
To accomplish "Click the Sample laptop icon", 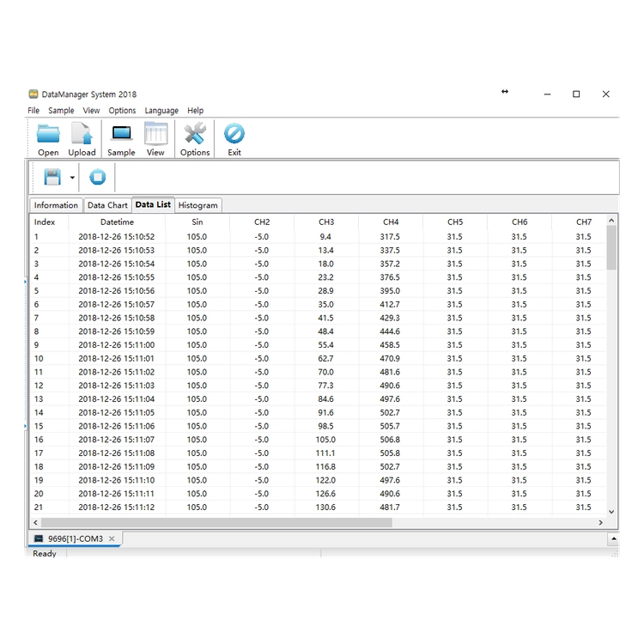I will click(x=122, y=133).
